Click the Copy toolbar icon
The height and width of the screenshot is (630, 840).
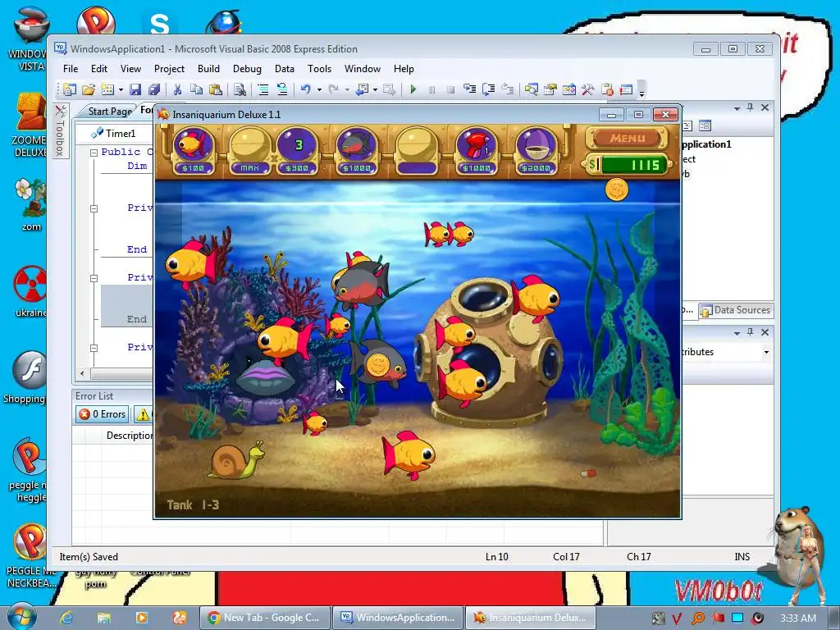(x=196, y=89)
